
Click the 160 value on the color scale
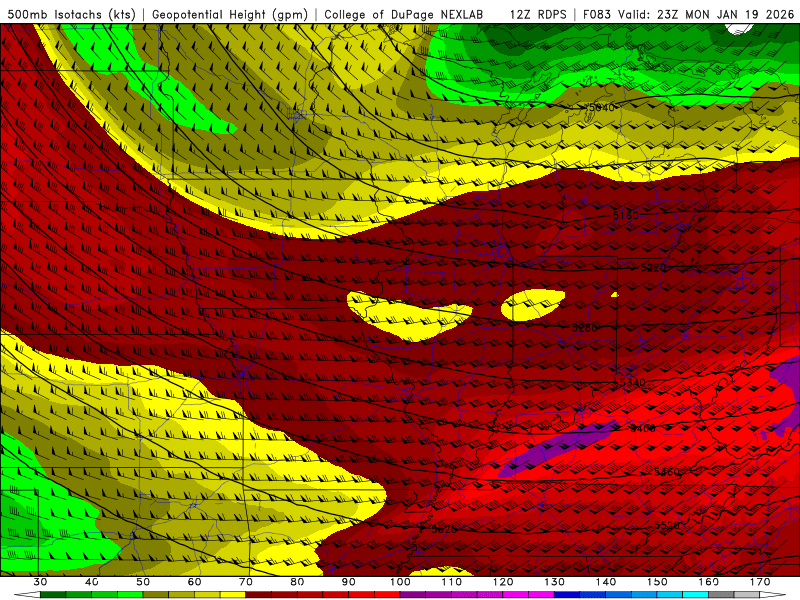pyautogui.click(x=709, y=582)
